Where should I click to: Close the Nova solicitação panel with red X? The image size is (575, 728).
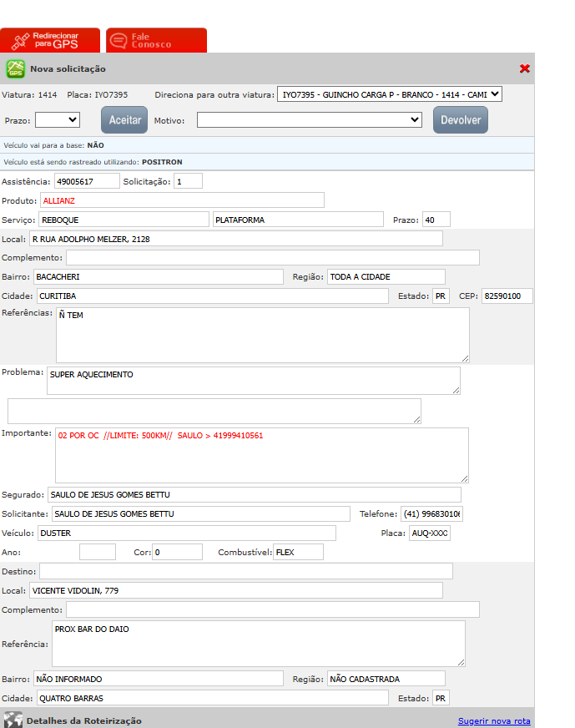pos(524,68)
